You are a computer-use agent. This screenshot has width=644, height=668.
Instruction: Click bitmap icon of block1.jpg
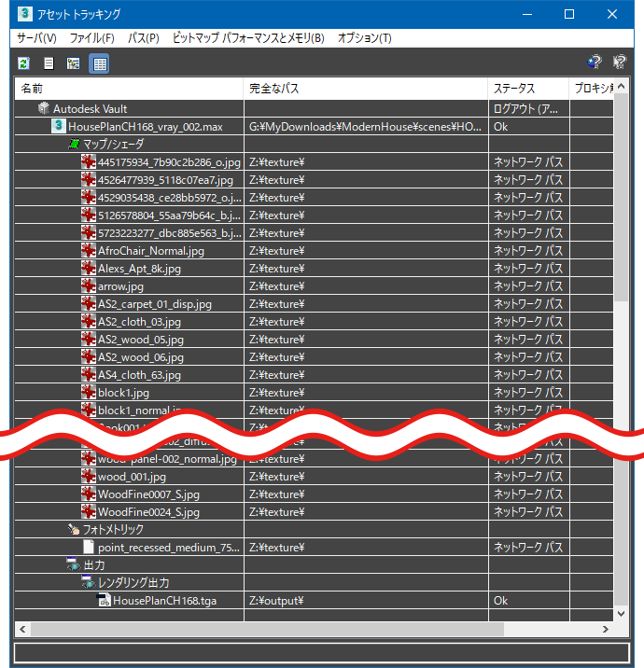tap(89, 393)
